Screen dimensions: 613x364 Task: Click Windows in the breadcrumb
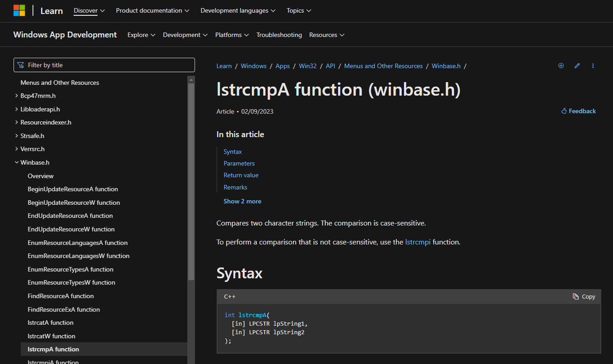point(254,66)
